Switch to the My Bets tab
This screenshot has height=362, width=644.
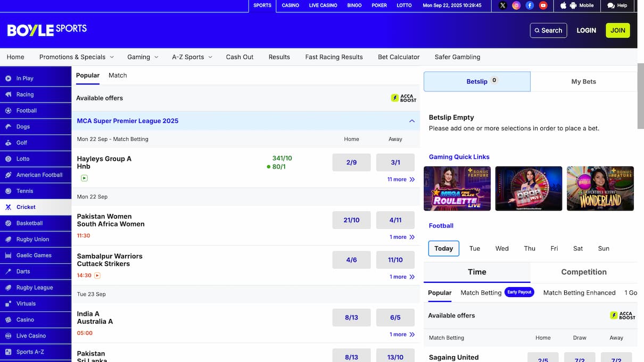coord(584,81)
